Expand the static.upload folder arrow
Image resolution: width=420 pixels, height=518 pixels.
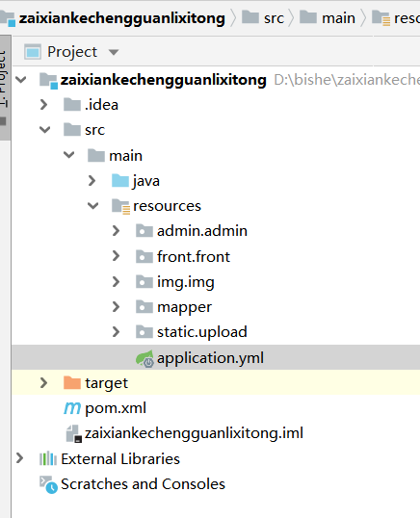click(116, 331)
